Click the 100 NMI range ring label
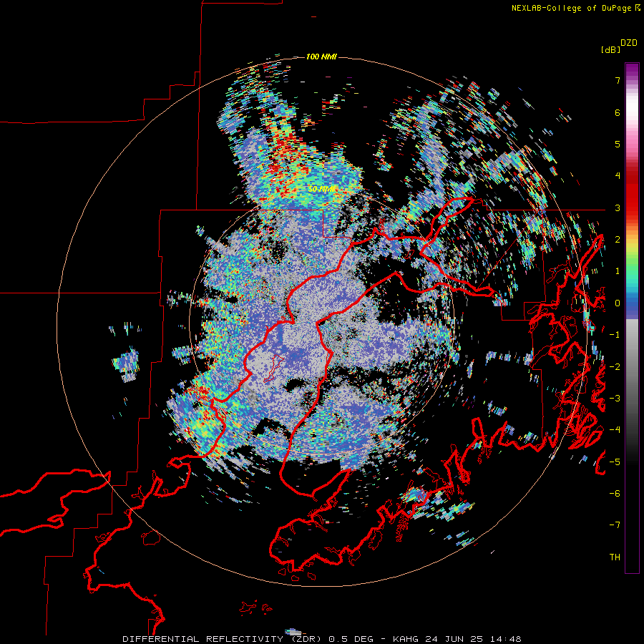 [321, 57]
